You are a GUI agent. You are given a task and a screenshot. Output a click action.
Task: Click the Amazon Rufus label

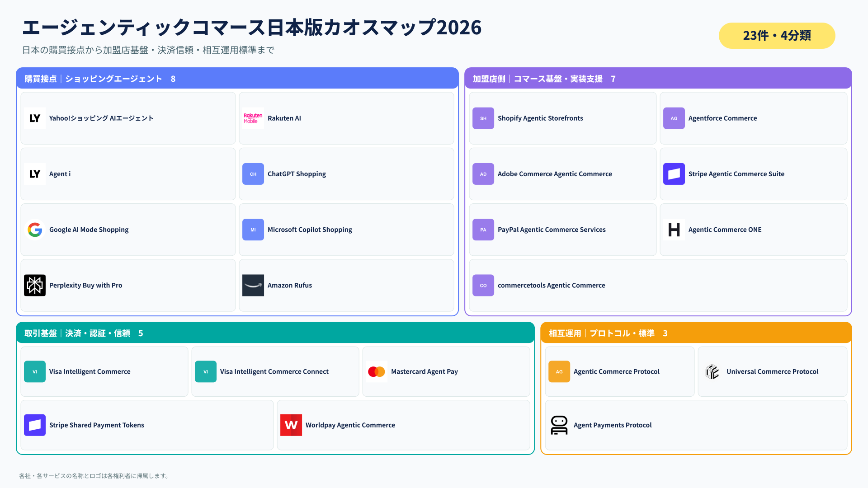(x=290, y=286)
